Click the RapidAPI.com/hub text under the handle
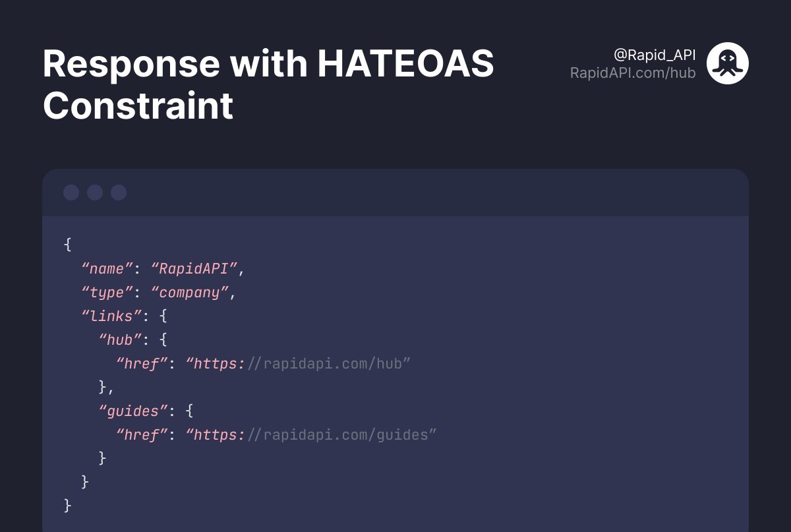Screen dimensions: 791x532 633,73
